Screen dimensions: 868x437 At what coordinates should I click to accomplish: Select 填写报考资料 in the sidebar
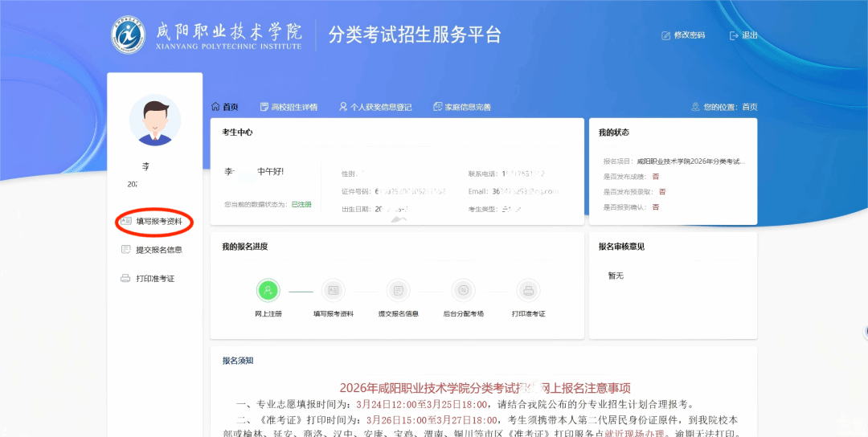pos(158,221)
